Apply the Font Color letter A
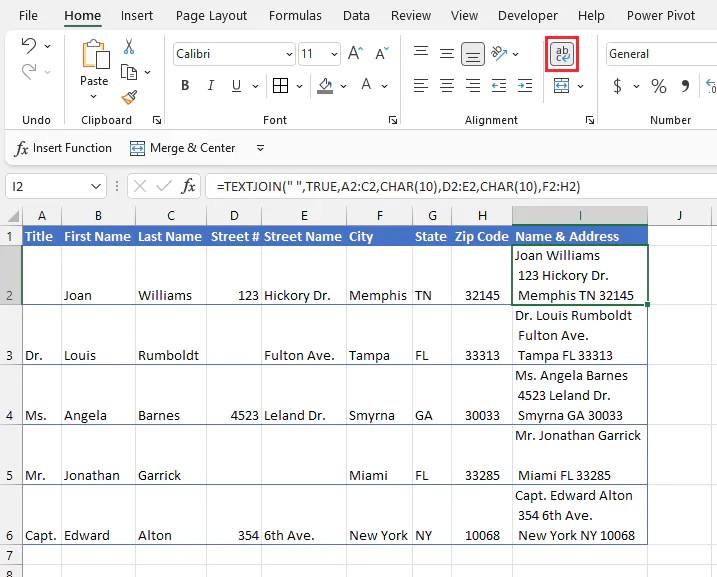Image resolution: width=717 pixels, height=577 pixels. (x=366, y=85)
